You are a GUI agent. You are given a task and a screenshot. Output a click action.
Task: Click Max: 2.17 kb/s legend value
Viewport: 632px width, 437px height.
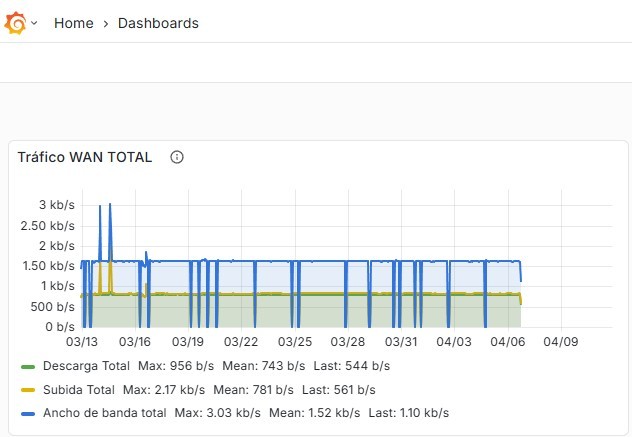coord(164,390)
